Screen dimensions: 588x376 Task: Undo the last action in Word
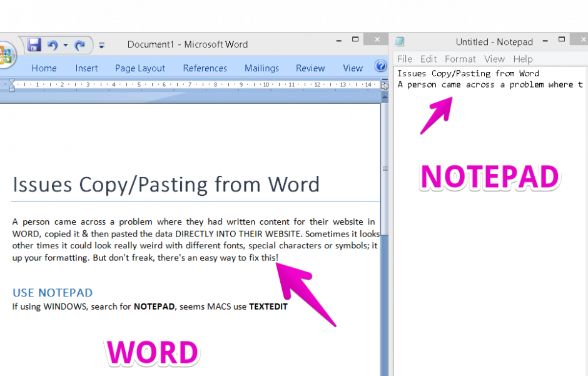click(x=52, y=44)
